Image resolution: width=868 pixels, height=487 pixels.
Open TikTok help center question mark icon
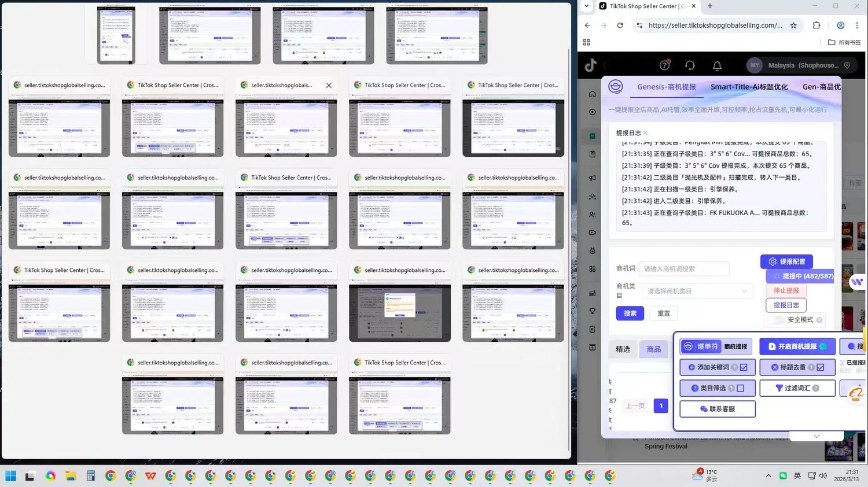tap(665, 65)
